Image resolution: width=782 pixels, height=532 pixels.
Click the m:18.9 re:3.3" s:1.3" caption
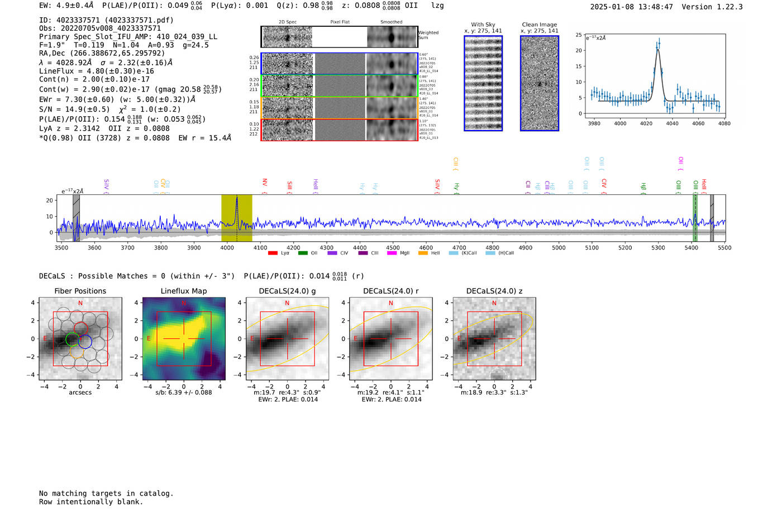pyautogui.click(x=494, y=392)
